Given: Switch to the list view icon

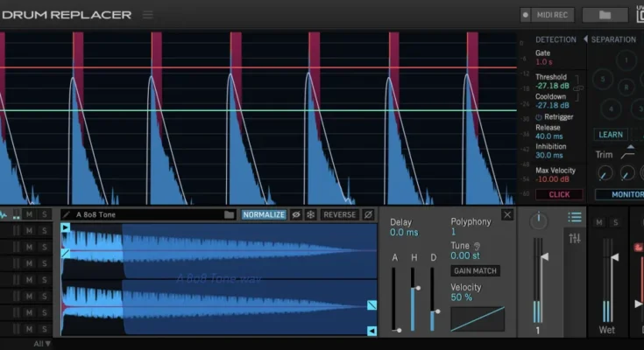Looking at the screenshot, I should coord(575,218).
